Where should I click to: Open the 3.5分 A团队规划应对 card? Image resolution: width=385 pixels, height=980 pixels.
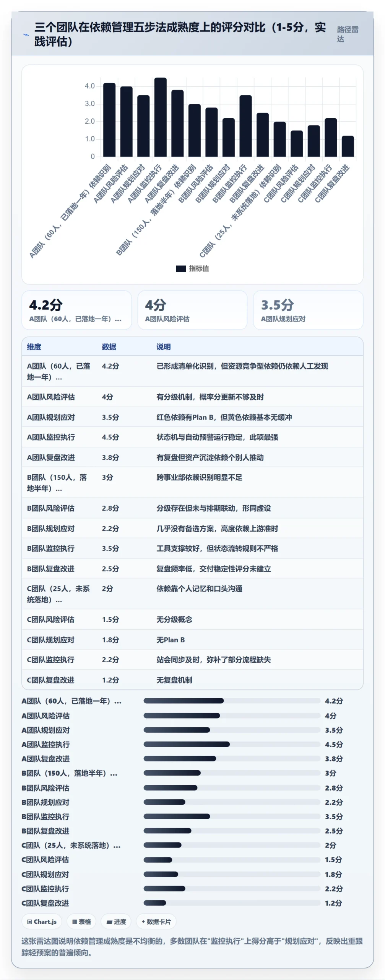308,310
